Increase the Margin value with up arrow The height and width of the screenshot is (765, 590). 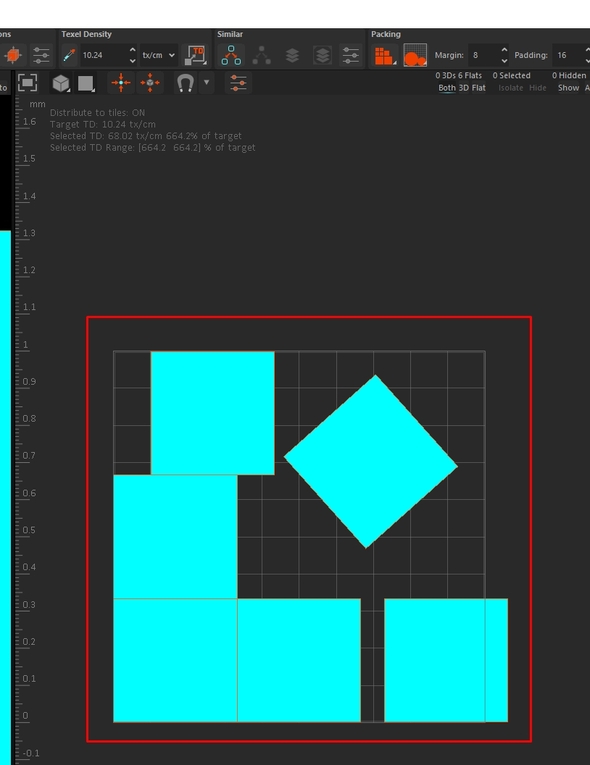[x=504, y=50]
